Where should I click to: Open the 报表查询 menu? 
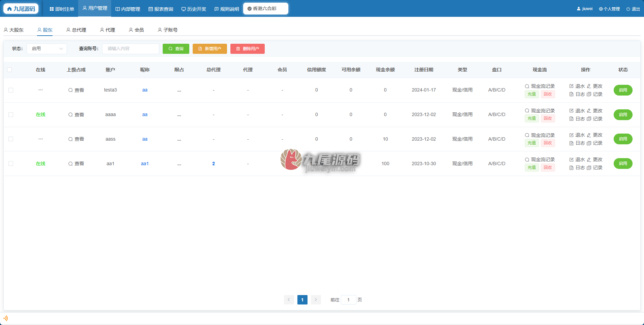[161, 9]
